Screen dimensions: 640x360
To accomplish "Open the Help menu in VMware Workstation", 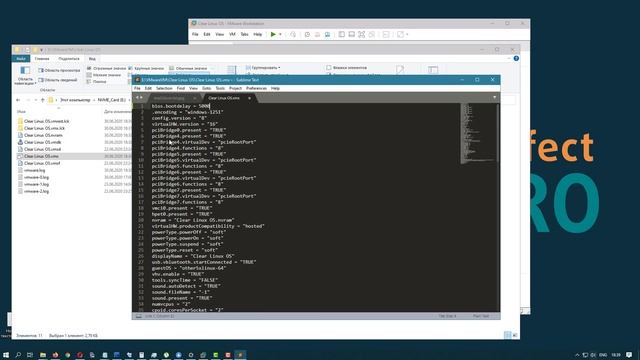I will 258,34.
